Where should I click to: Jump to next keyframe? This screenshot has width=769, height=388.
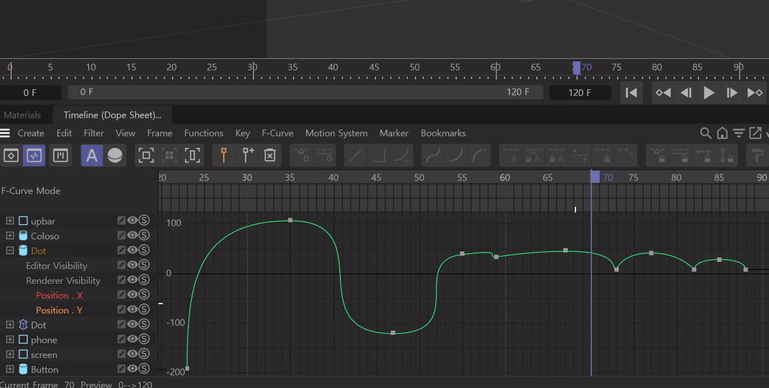coord(755,93)
